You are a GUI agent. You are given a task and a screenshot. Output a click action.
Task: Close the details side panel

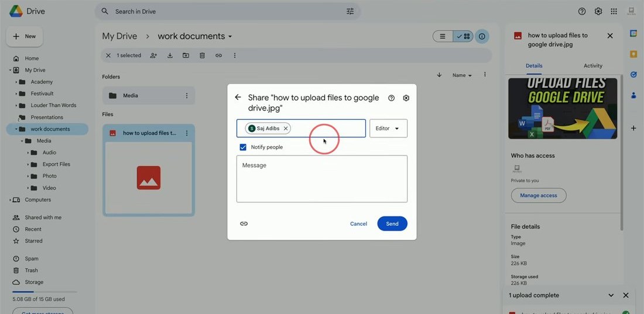[x=610, y=36]
